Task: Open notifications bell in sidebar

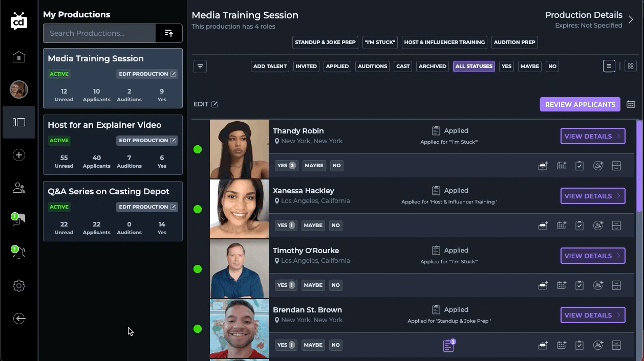Action: pyautogui.click(x=18, y=252)
